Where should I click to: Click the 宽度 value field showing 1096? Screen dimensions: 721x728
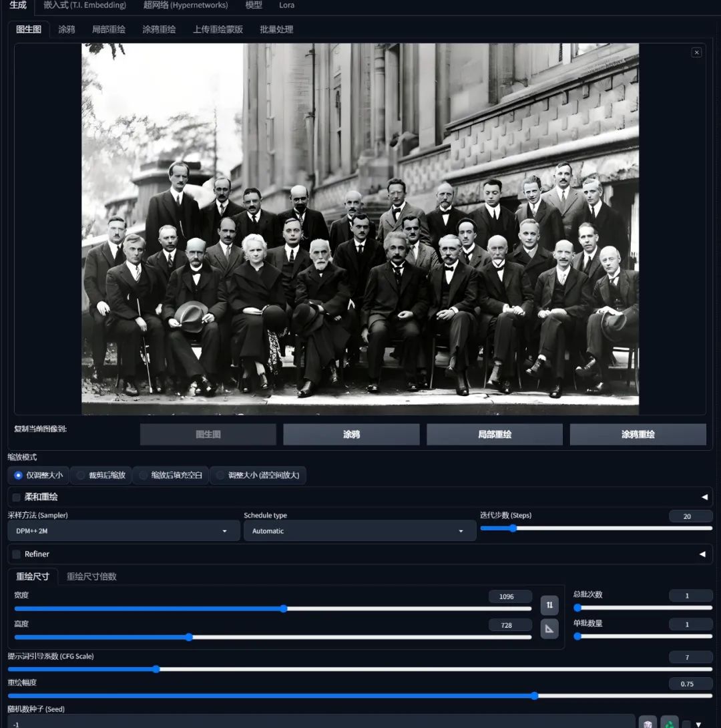510,596
